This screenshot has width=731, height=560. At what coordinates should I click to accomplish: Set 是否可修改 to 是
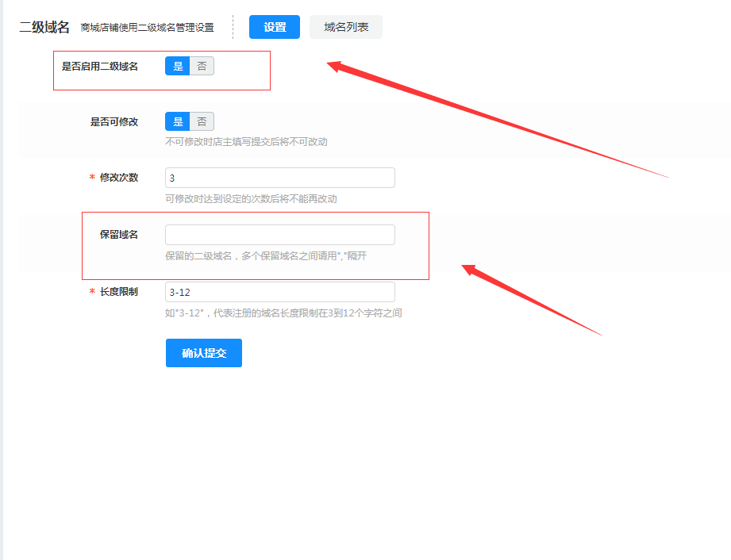tap(178, 122)
